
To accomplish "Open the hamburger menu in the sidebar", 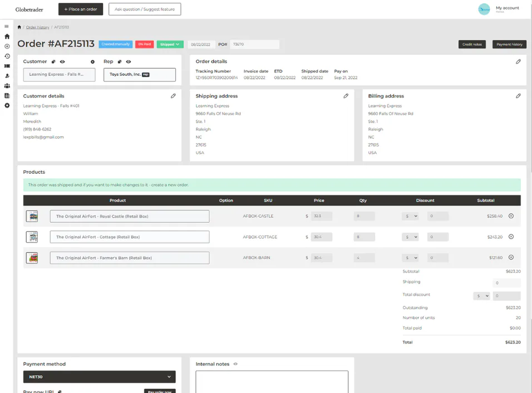I will [x=7, y=26].
